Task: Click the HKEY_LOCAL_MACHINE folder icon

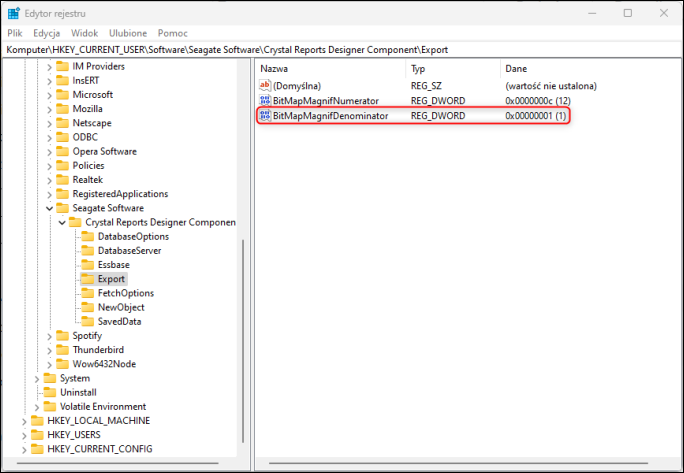Action: pyautogui.click(x=37, y=421)
